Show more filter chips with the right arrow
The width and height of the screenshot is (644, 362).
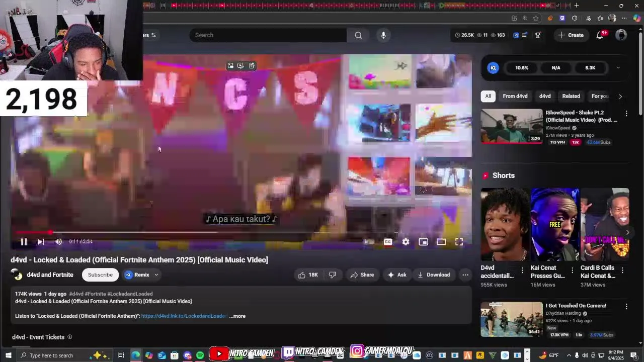click(x=620, y=97)
